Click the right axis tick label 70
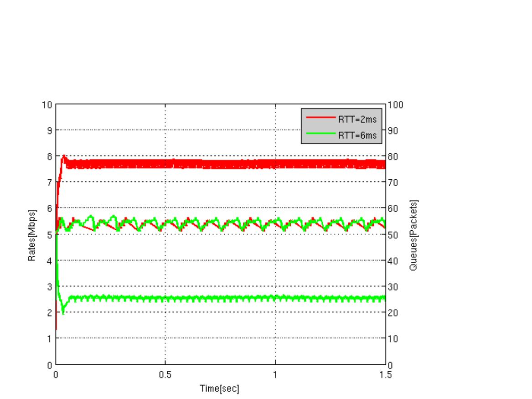Screen dimensions: 532x399 [393, 182]
